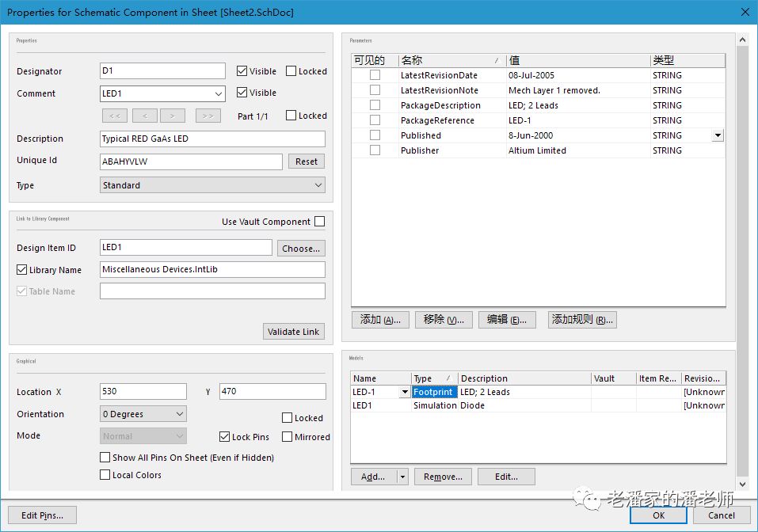758x532 pixels.
Task: Click the previous part (<) navigation button
Action: coord(144,116)
